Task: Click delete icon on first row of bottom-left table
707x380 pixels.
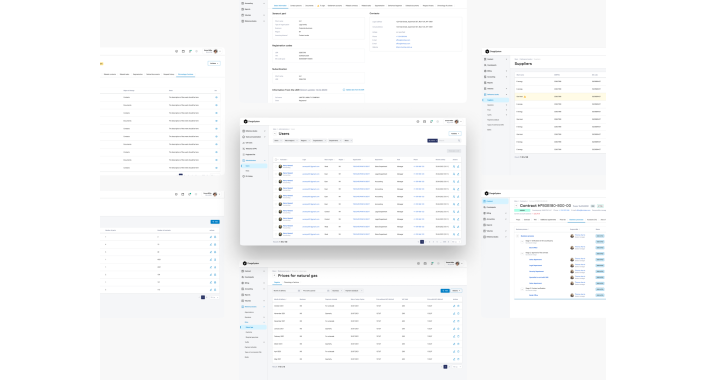Action: click(x=215, y=237)
